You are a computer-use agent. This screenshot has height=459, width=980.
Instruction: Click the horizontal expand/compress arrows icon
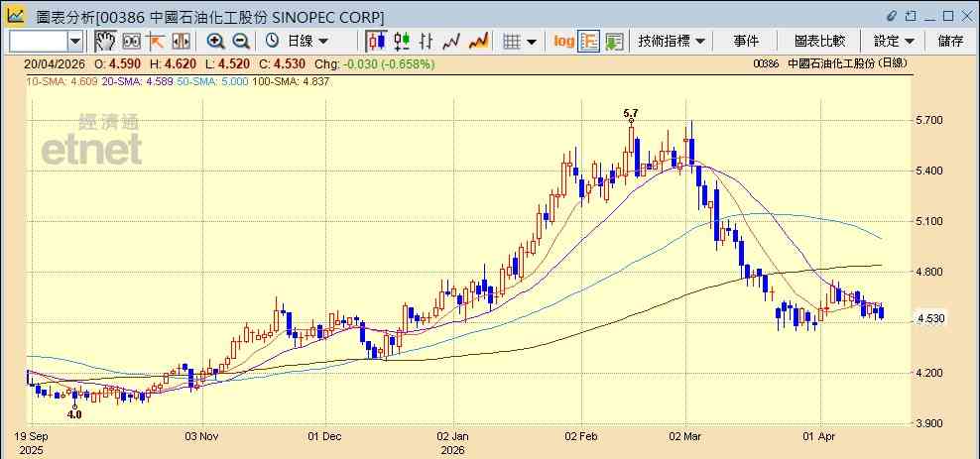coord(181,42)
